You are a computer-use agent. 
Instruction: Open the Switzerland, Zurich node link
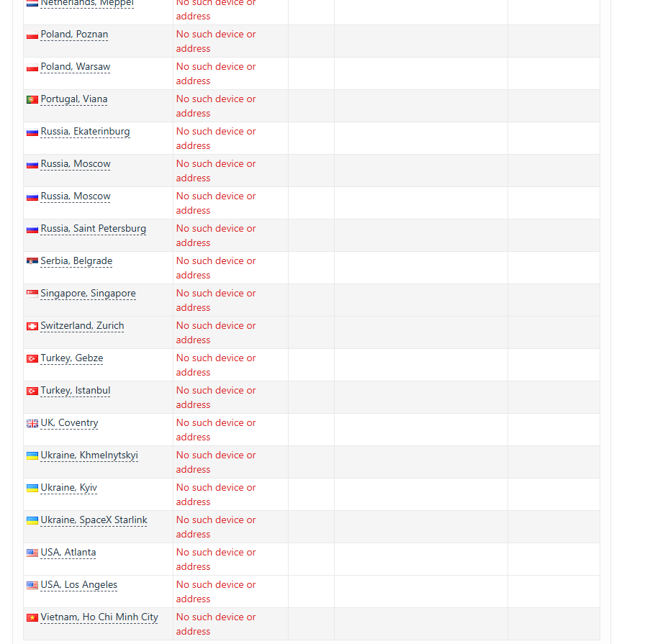82,326
